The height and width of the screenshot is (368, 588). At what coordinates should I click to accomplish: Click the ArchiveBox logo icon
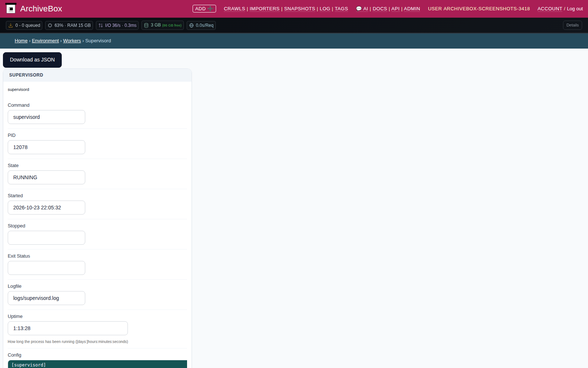click(11, 8)
